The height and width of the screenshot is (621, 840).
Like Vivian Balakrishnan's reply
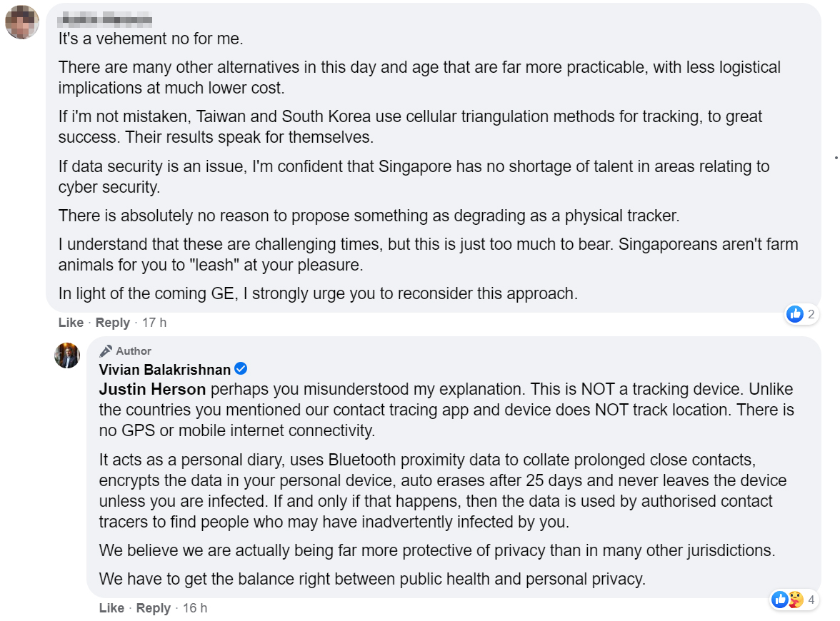click(x=111, y=608)
